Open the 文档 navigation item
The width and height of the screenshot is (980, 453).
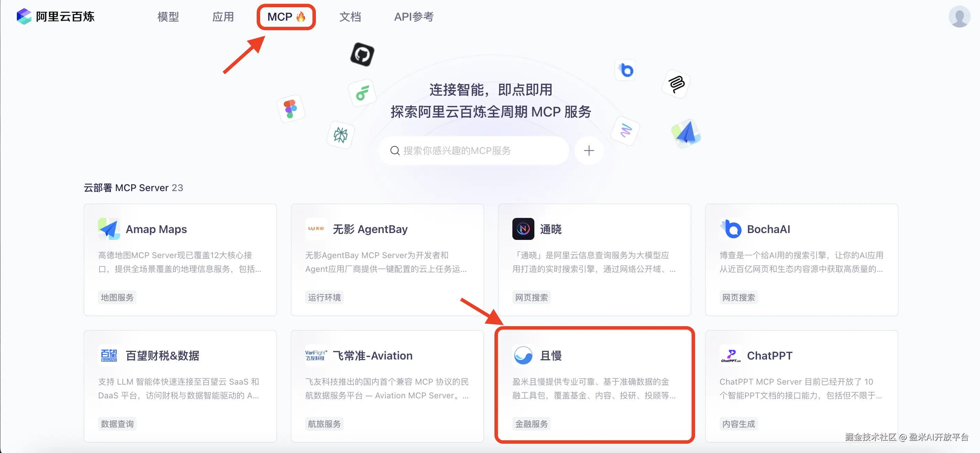(350, 17)
